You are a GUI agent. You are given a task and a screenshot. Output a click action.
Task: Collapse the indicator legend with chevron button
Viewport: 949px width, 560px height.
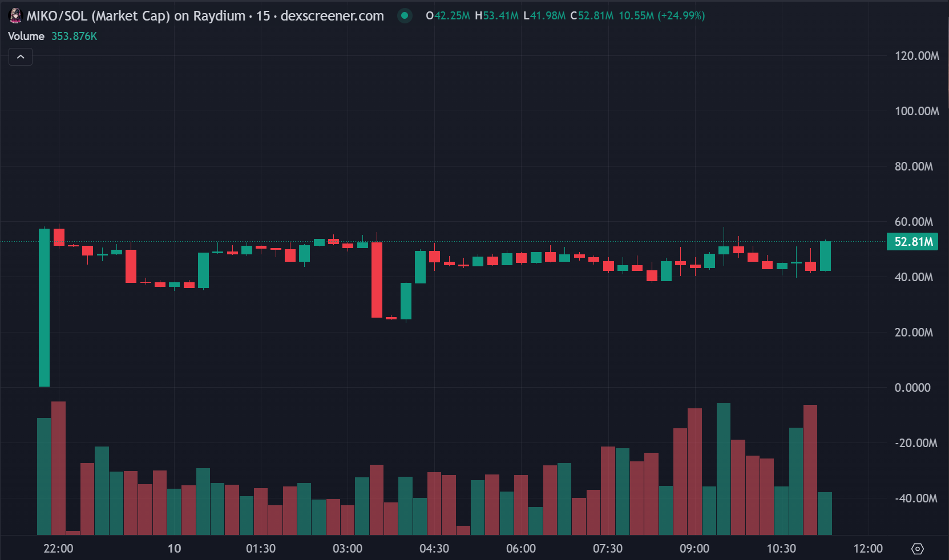[21, 57]
